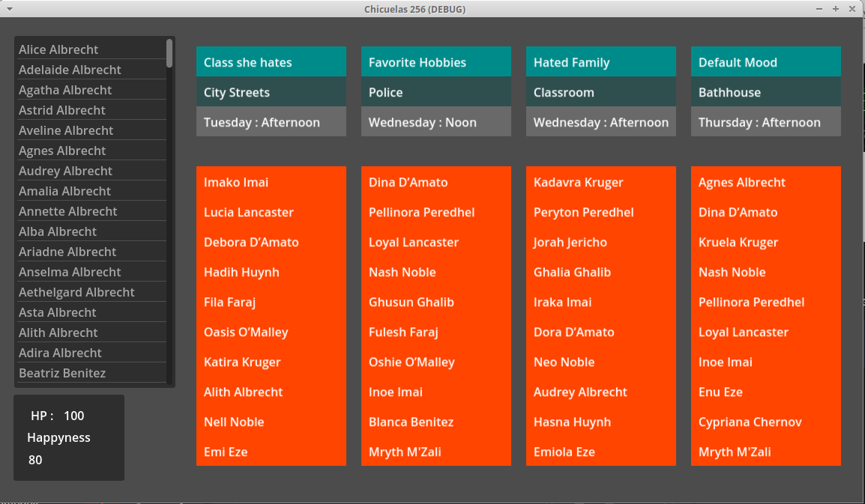Click the Hated Family header
Screen dimensions: 865x504
click(600, 61)
